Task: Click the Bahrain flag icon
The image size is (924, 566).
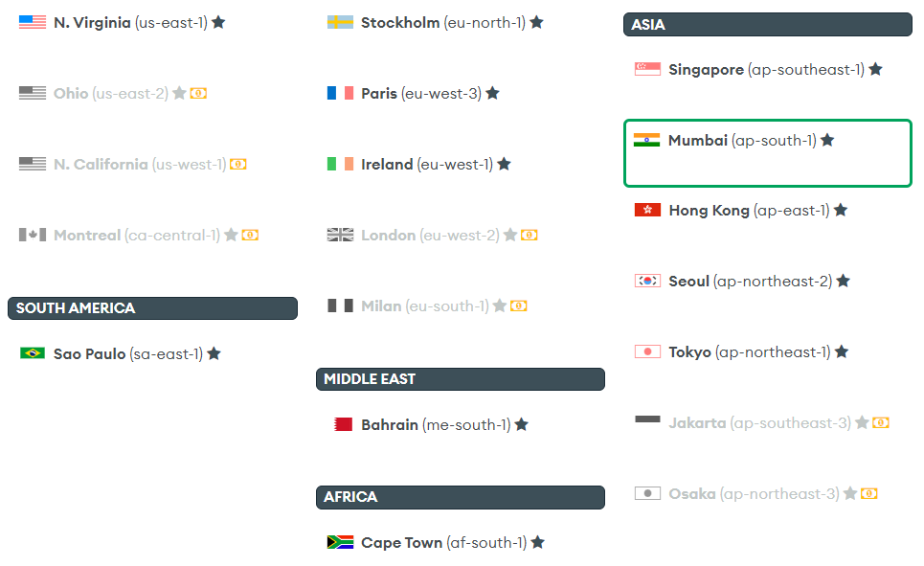Action: (343, 424)
